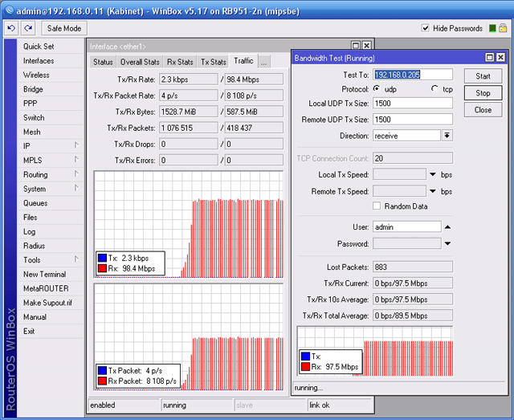Click red Rx Packet swatch in legend
This screenshot has width=514, height=420.
point(102,381)
